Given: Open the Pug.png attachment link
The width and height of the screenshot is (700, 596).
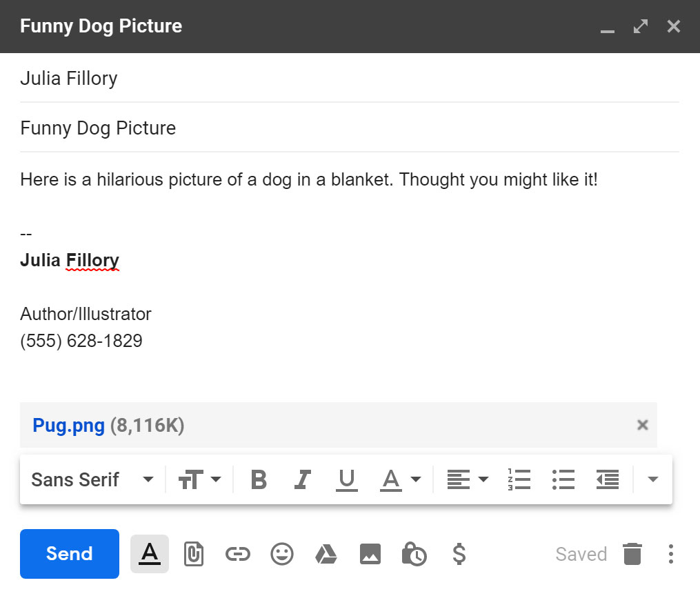Looking at the screenshot, I should pyautogui.click(x=68, y=426).
